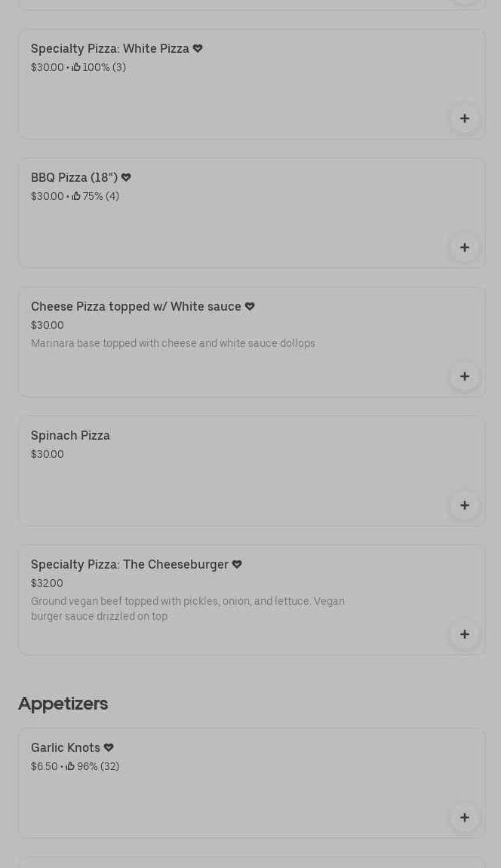This screenshot has width=501, height=868.
Task: Click BBQ Pizza 75% thumbs-up rating
Action: pos(76,197)
